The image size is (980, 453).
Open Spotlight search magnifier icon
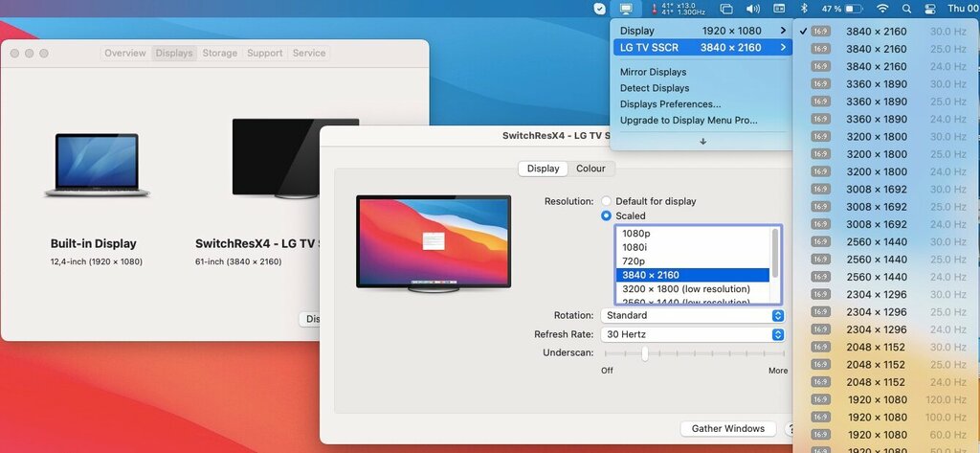[x=905, y=9]
